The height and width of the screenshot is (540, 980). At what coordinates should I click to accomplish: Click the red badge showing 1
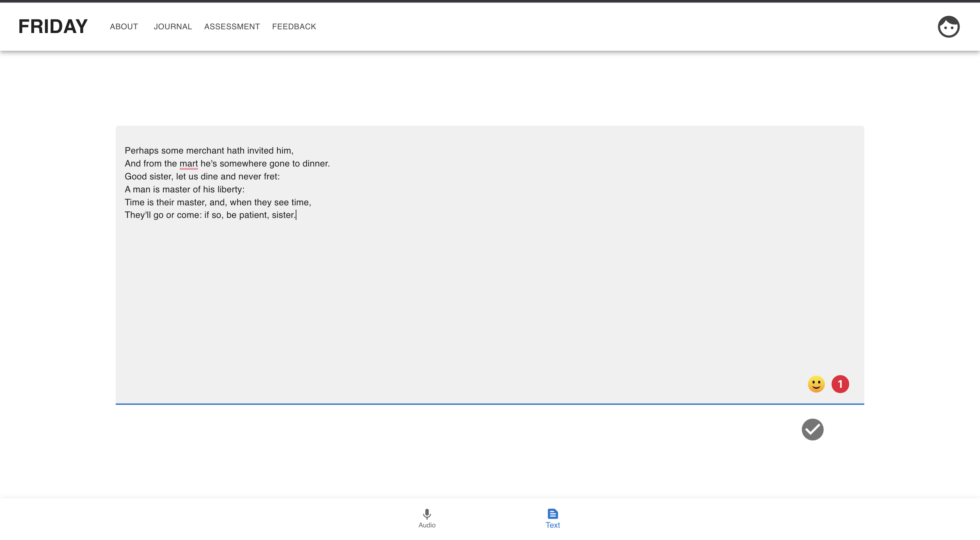coord(840,384)
